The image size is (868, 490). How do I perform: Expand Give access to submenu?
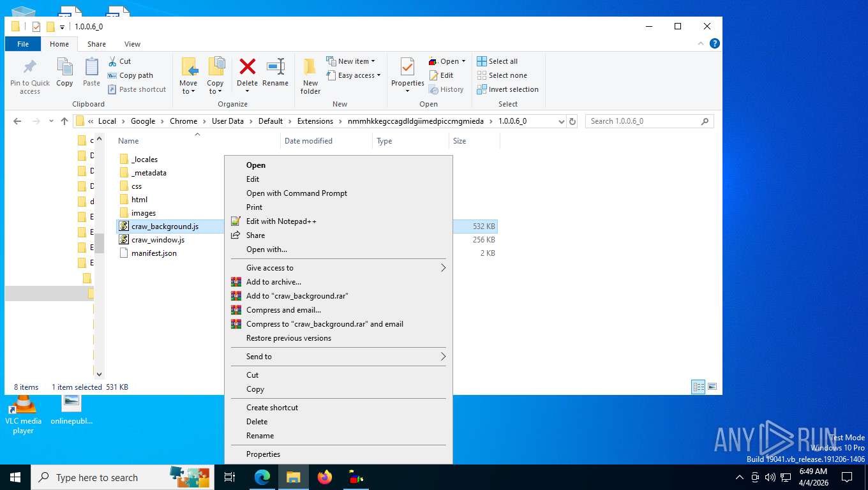[x=338, y=268]
